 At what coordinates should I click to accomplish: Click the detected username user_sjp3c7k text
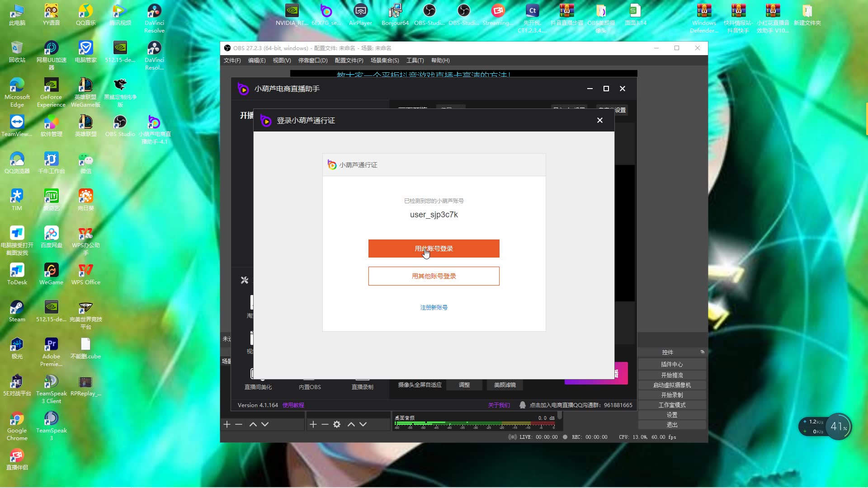click(x=434, y=215)
